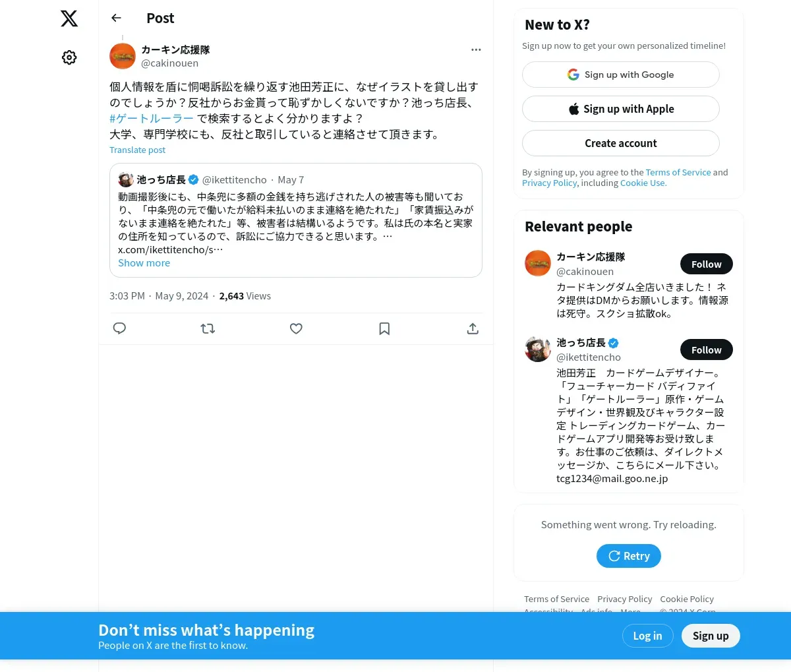Image resolution: width=791 pixels, height=672 pixels.
Task: Click the repost arrows icon
Action: pyautogui.click(x=208, y=328)
